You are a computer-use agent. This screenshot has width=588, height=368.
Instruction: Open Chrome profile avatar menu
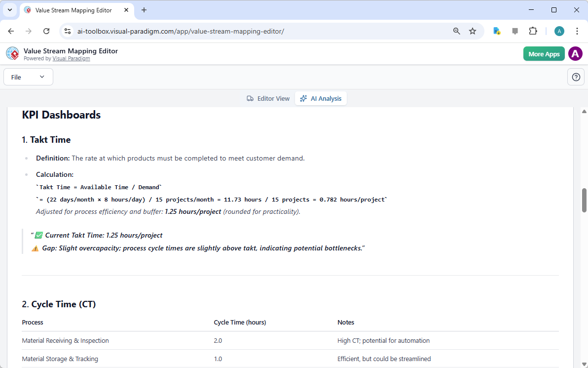tap(559, 31)
